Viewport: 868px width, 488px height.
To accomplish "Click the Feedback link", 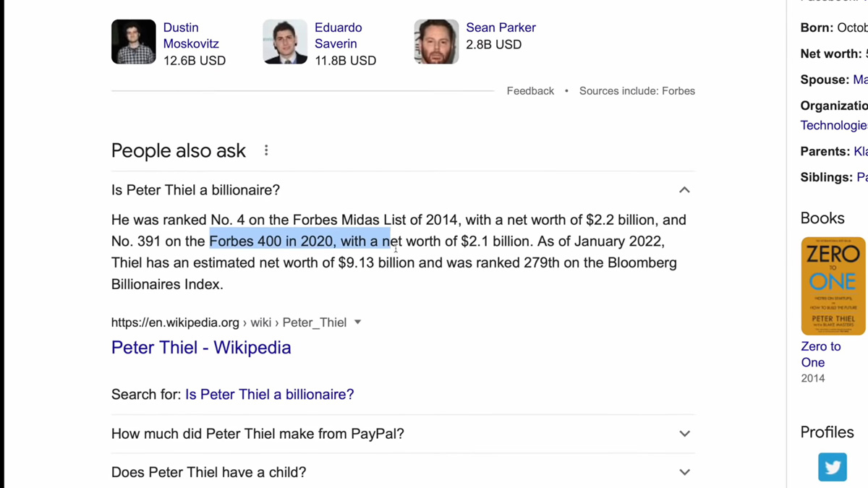I will (x=530, y=91).
